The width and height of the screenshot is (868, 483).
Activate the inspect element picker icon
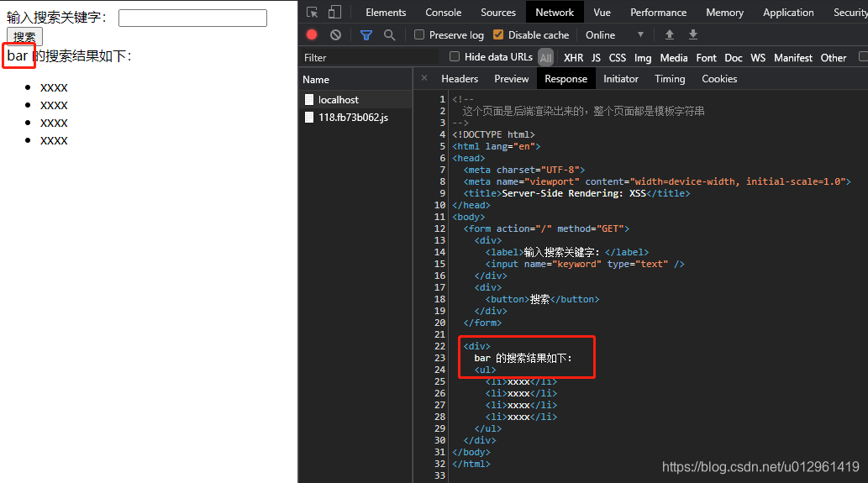point(313,12)
